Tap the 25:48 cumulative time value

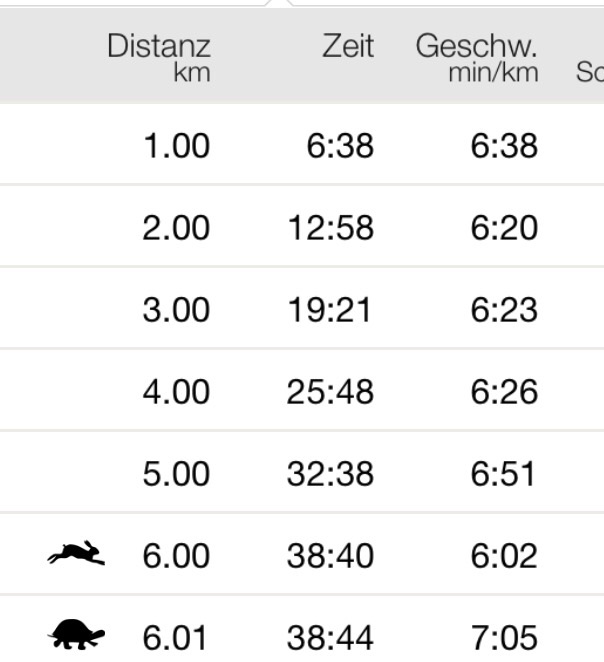330,391
